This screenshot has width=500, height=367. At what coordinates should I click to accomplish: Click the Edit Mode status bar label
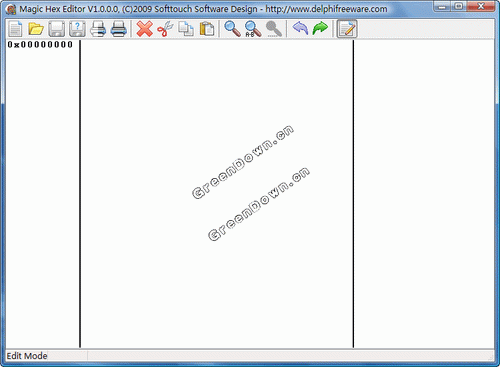27,356
